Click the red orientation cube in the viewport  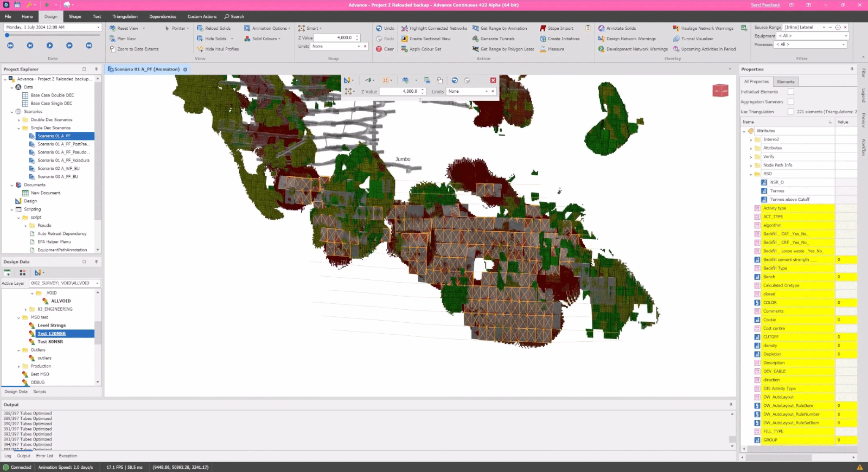coord(720,91)
